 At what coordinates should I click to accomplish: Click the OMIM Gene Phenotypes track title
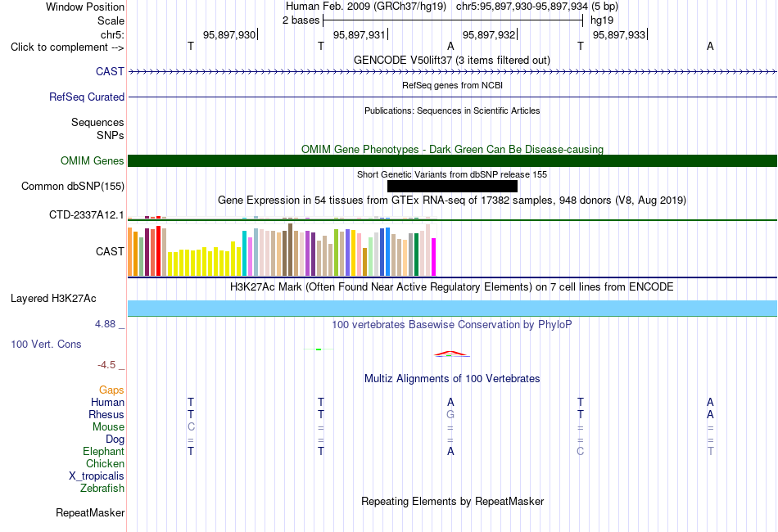pos(452,149)
